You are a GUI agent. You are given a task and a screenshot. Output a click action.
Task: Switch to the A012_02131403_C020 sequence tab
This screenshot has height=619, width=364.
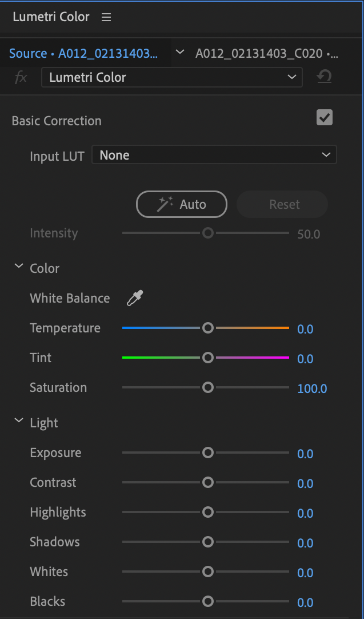[x=267, y=53]
